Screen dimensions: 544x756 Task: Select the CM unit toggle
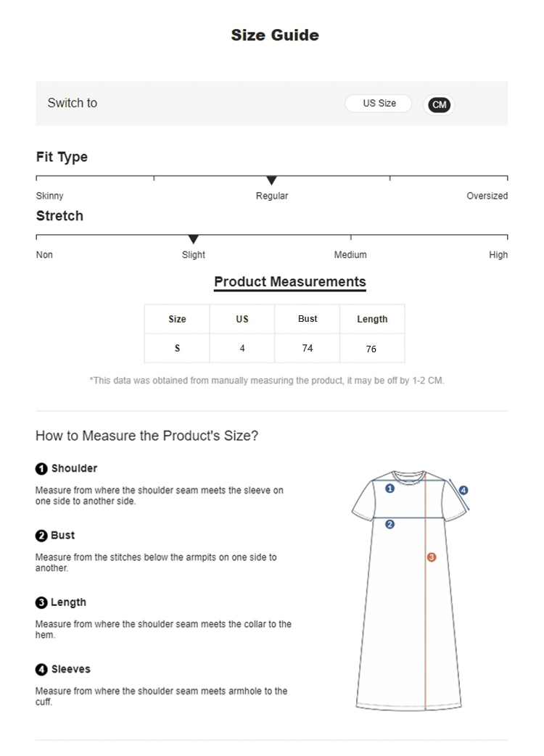coord(439,104)
